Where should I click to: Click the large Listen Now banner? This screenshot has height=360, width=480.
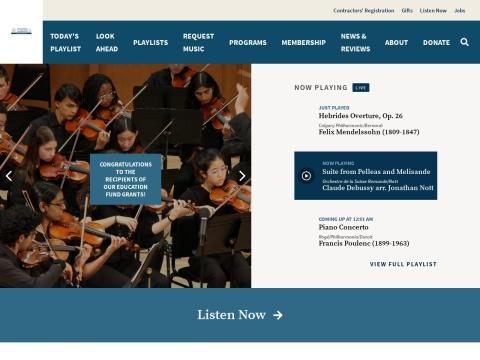point(240,315)
